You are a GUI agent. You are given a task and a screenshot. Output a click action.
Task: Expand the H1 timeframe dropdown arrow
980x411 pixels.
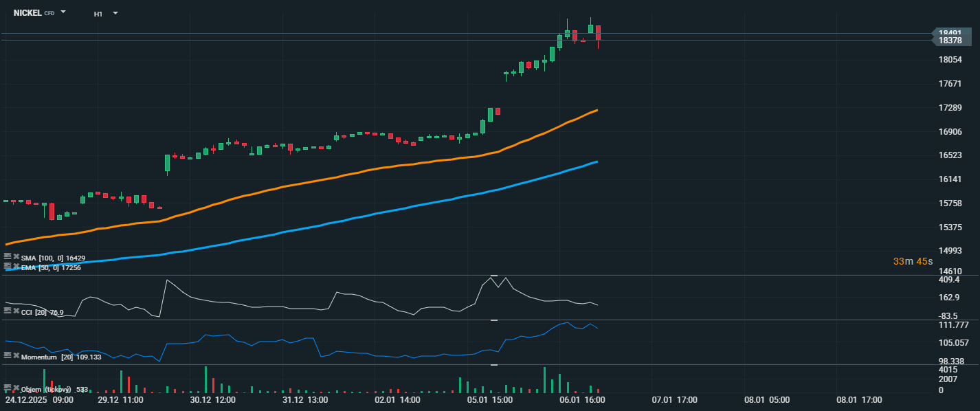point(115,13)
